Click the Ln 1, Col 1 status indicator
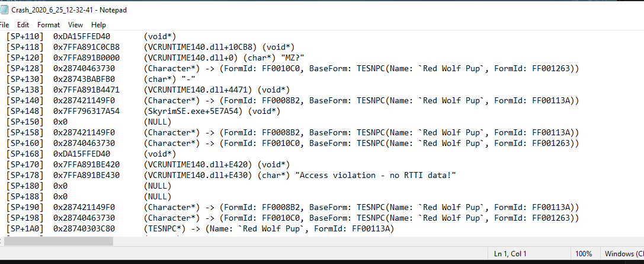 click(510, 254)
